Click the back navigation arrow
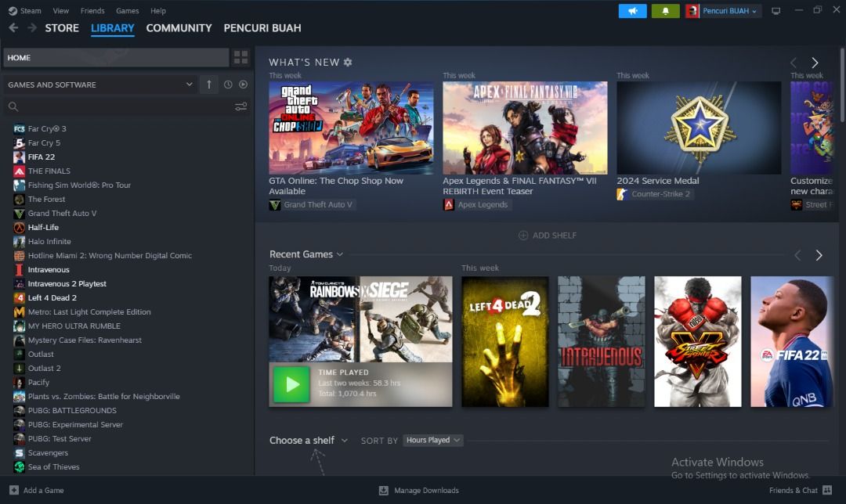This screenshot has width=846, height=504. (13, 28)
